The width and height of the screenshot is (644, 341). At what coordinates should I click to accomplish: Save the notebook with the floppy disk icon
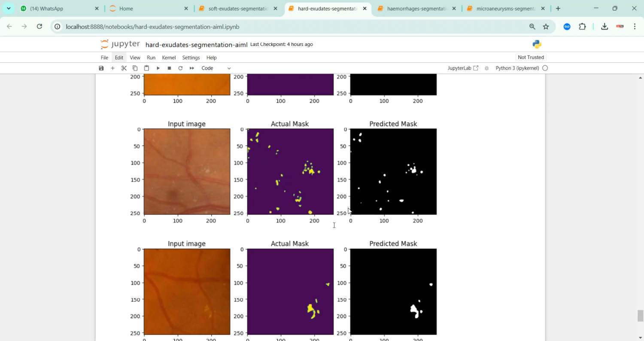(x=101, y=68)
